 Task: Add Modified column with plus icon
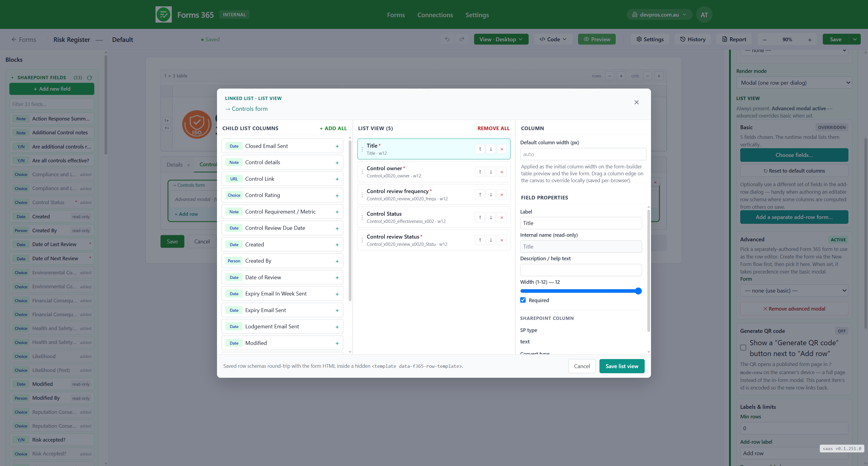tap(337, 343)
